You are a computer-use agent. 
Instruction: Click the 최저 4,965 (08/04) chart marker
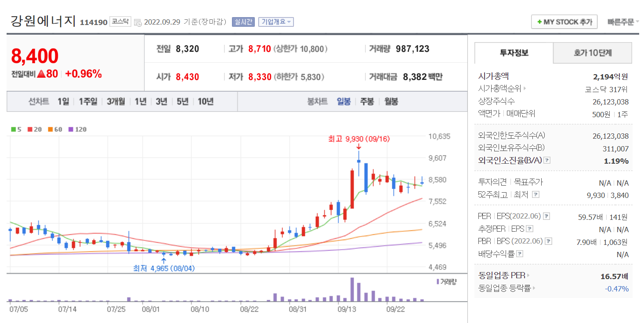(x=164, y=268)
